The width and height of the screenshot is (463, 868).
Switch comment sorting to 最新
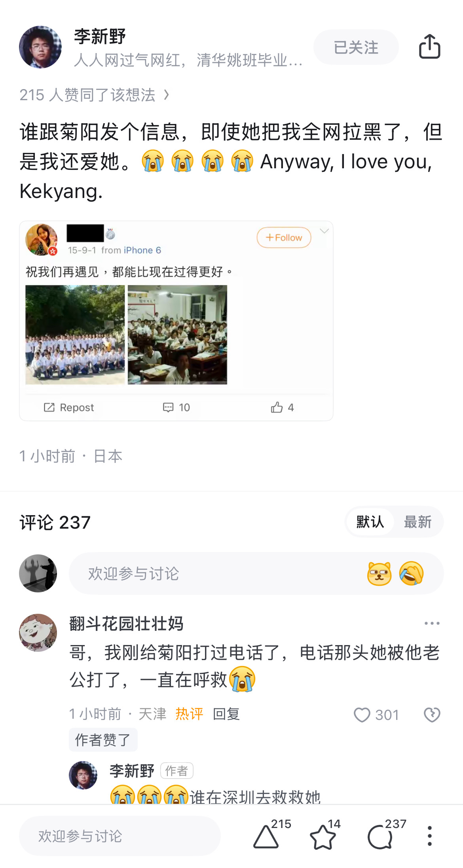click(417, 522)
